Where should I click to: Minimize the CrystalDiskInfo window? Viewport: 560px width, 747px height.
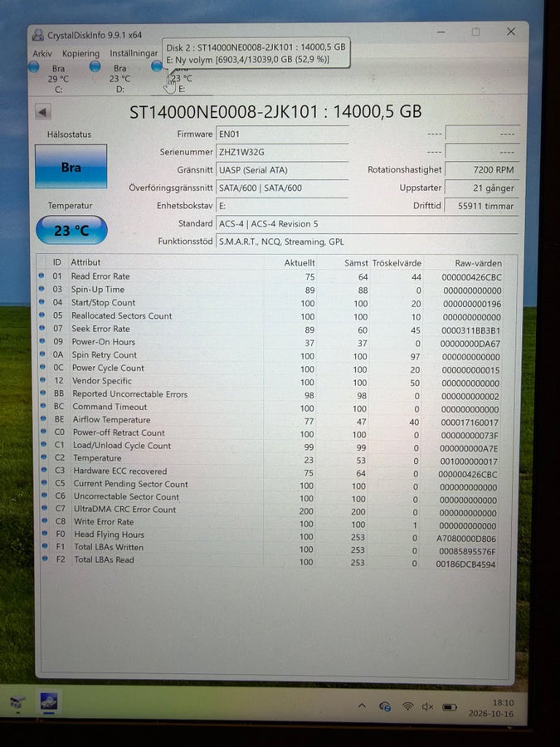pyautogui.click(x=441, y=32)
